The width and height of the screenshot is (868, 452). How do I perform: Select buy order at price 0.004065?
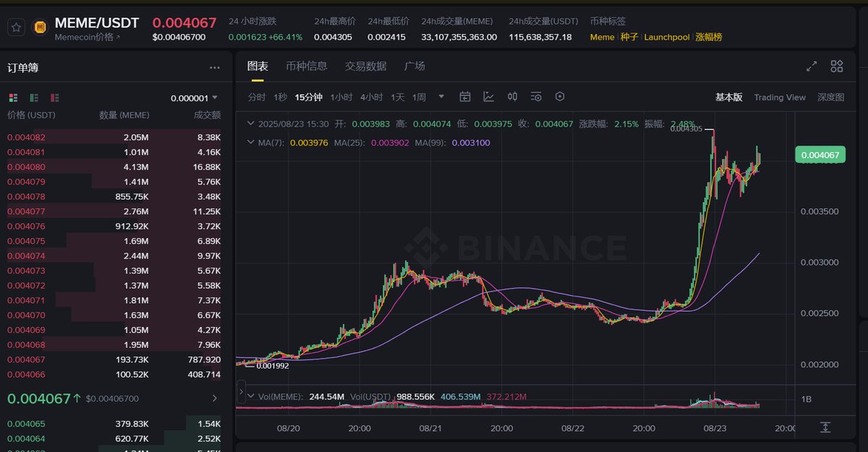point(114,424)
